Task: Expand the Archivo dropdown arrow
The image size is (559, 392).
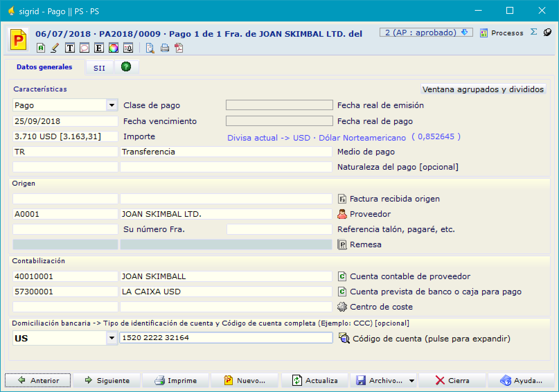Action: coord(411,381)
